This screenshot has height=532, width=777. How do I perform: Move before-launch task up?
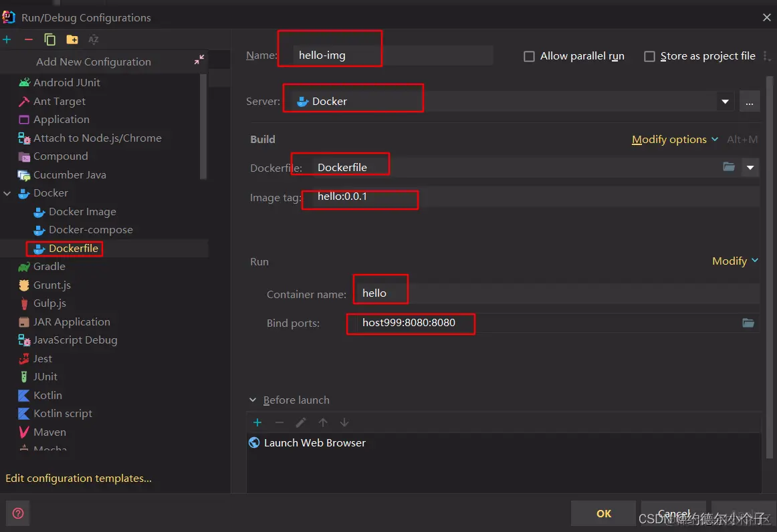[323, 422]
